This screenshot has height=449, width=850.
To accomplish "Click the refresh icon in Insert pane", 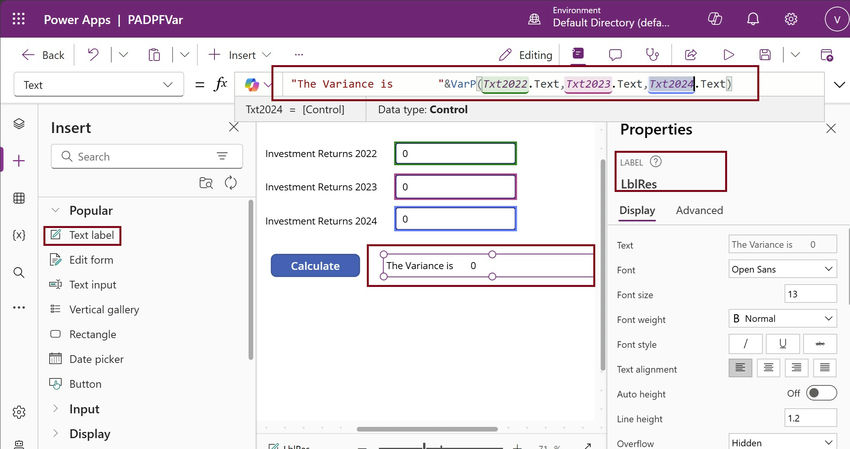I will (231, 183).
